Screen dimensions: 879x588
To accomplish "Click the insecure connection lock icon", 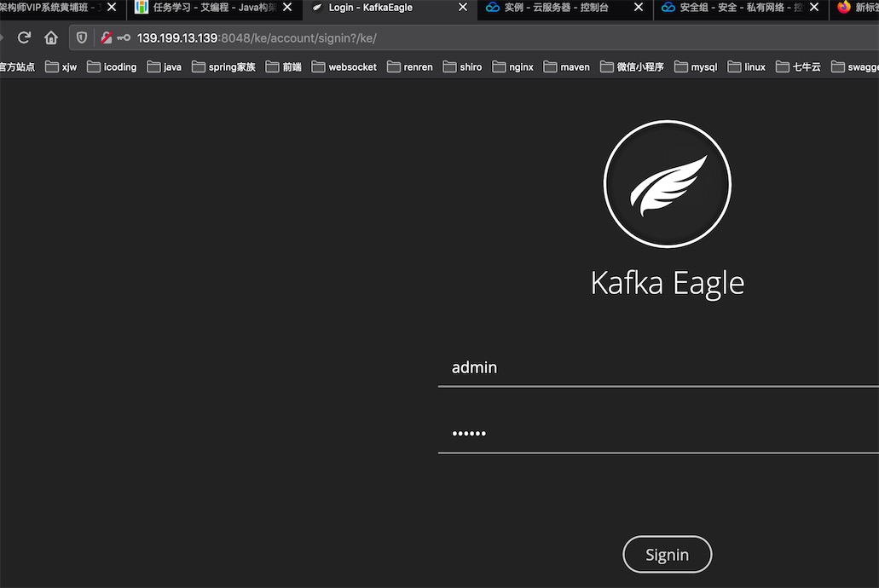I will coord(106,37).
